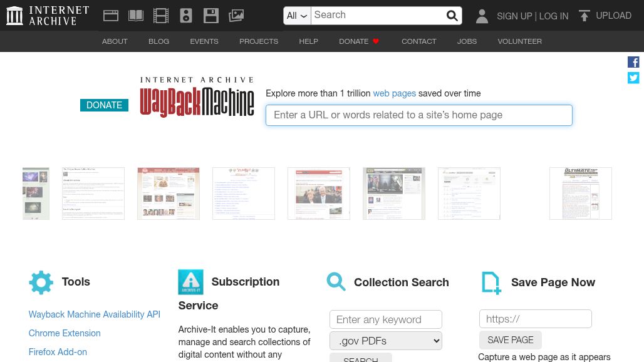Open the white list-style page thumbnail
Screen dimensions: 644x362
(x=469, y=194)
